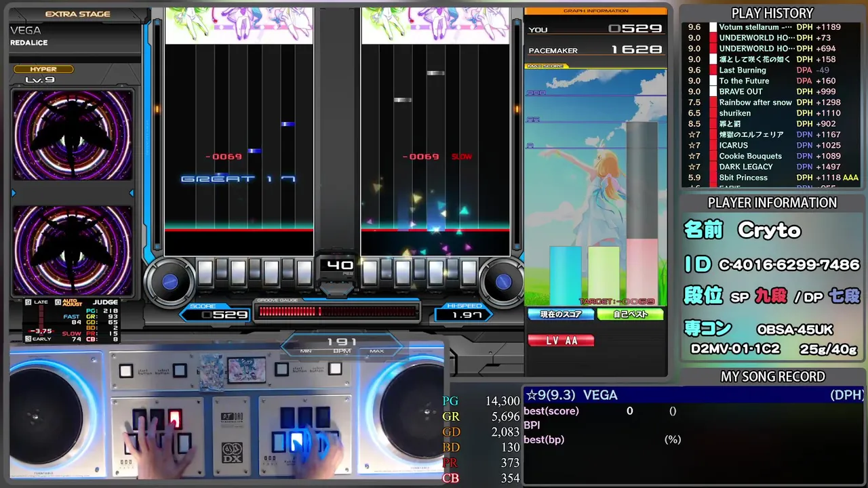Select the Rainbow after snow history row

point(772,102)
